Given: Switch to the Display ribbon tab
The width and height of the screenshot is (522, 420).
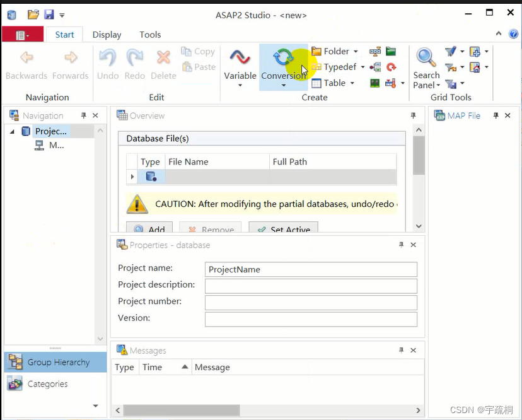Looking at the screenshot, I should tap(107, 35).
